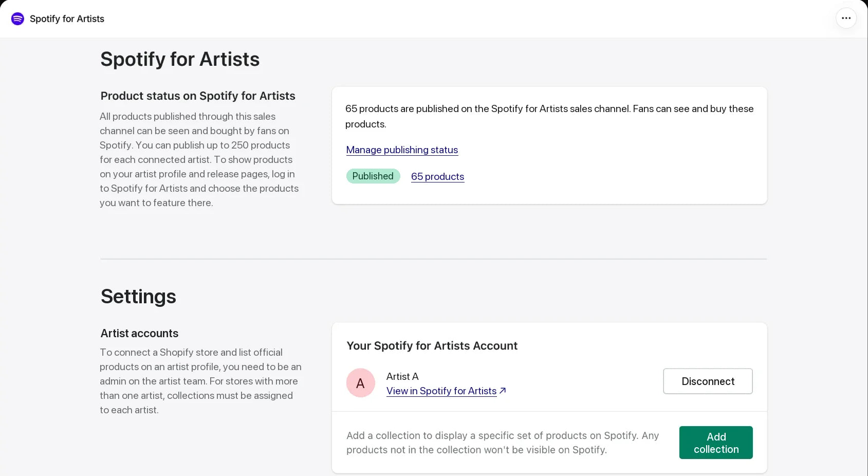
Task: Click the header title 'Spotify for Artists'
Action: point(67,19)
